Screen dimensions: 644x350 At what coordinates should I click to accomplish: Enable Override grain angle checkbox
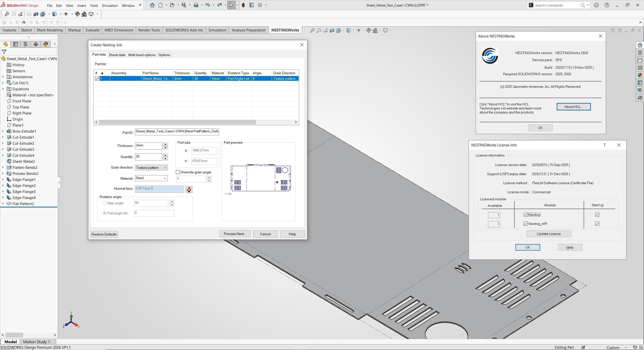tap(178, 172)
